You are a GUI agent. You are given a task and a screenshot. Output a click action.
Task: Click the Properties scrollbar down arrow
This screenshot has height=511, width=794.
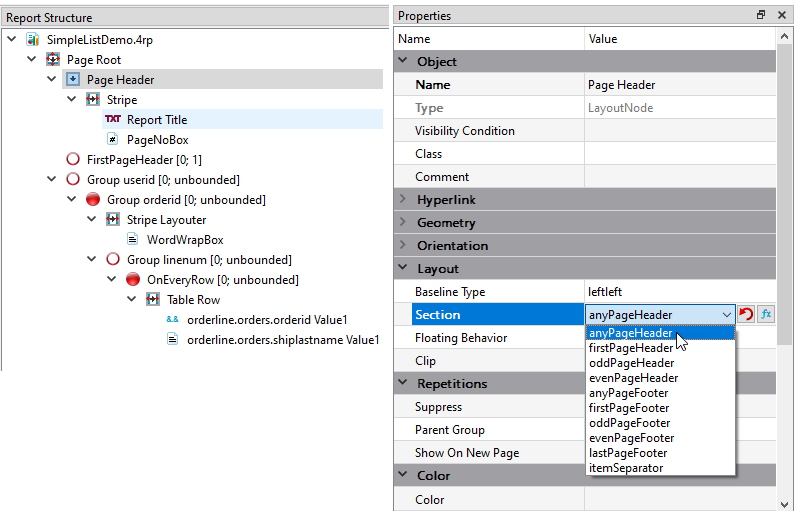click(x=784, y=504)
